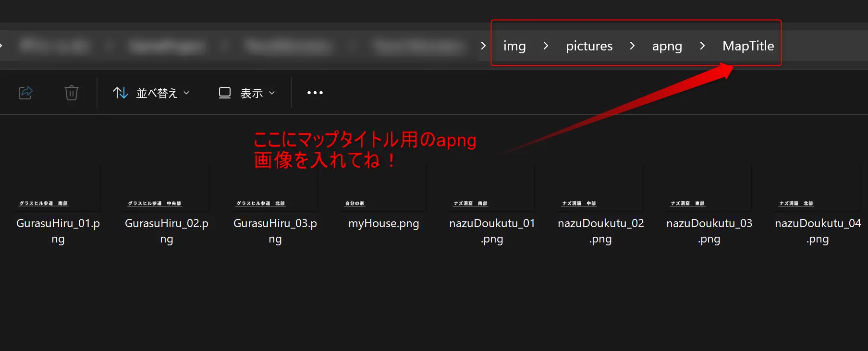
Task: Click the GurasuHiru_03.png file name
Action: click(275, 231)
